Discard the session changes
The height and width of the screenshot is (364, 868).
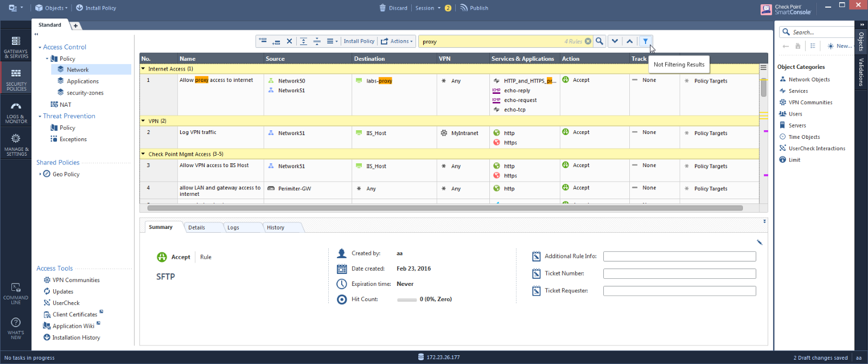(393, 8)
